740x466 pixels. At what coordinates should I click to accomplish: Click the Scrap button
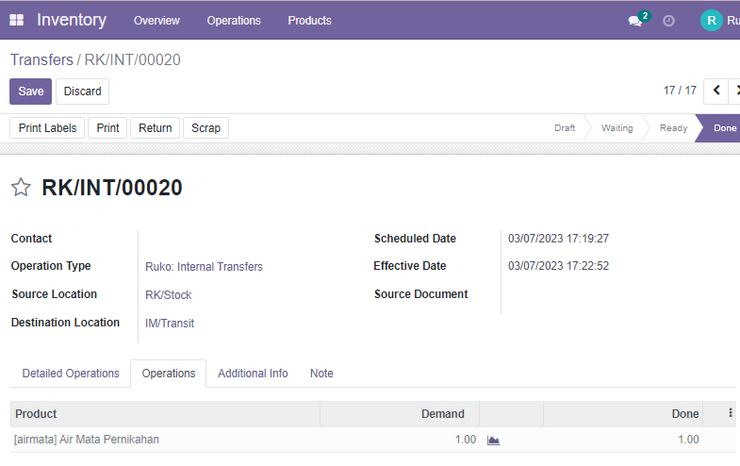tap(206, 128)
